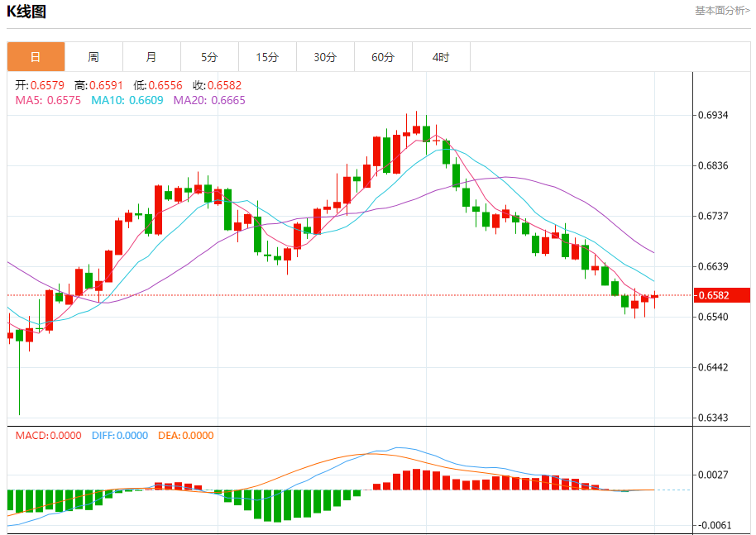Click the 高:0.6591 high price value

(98, 85)
